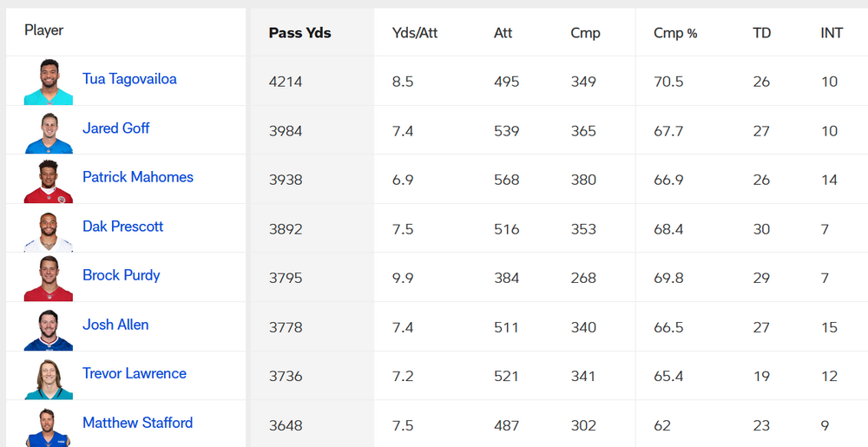Sort by Yds/Att column header

(x=415, y=33)
